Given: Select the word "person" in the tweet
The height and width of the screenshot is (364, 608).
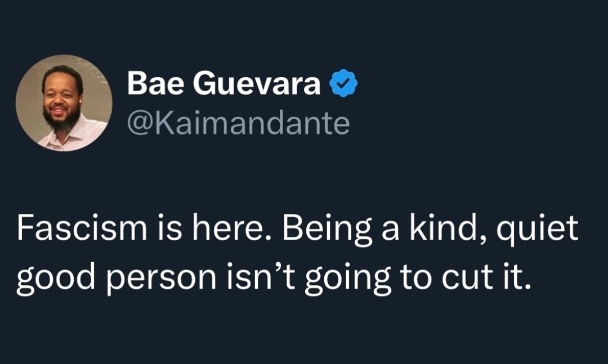Looking at the screenshot, I should 162,281.
